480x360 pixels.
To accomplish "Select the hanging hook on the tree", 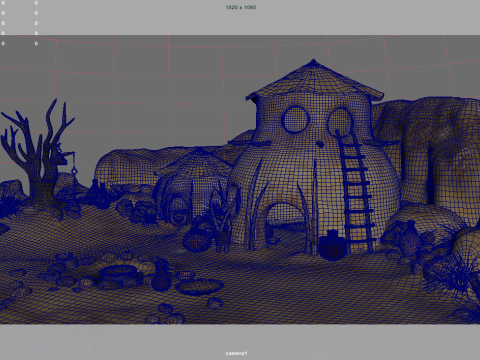I will [74, 172].
